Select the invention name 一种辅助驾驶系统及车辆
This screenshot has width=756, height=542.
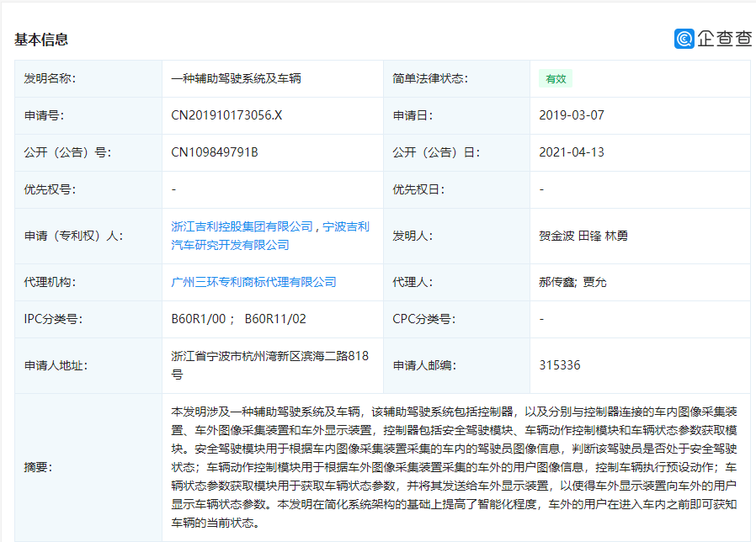click(x=237, y=78)
